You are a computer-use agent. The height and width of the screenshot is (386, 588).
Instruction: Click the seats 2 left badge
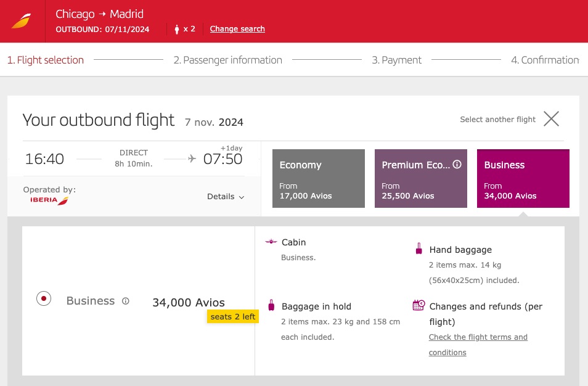pos(232,316)
